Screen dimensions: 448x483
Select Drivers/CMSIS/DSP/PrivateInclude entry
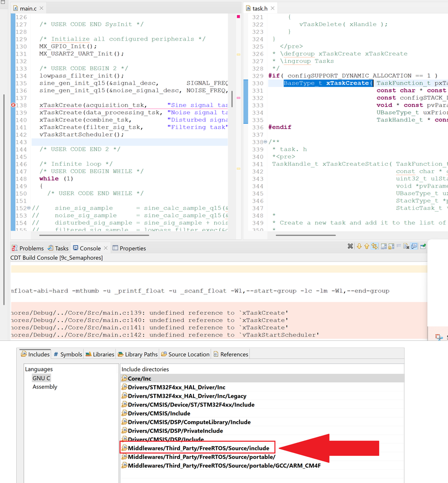coord(262,431)
